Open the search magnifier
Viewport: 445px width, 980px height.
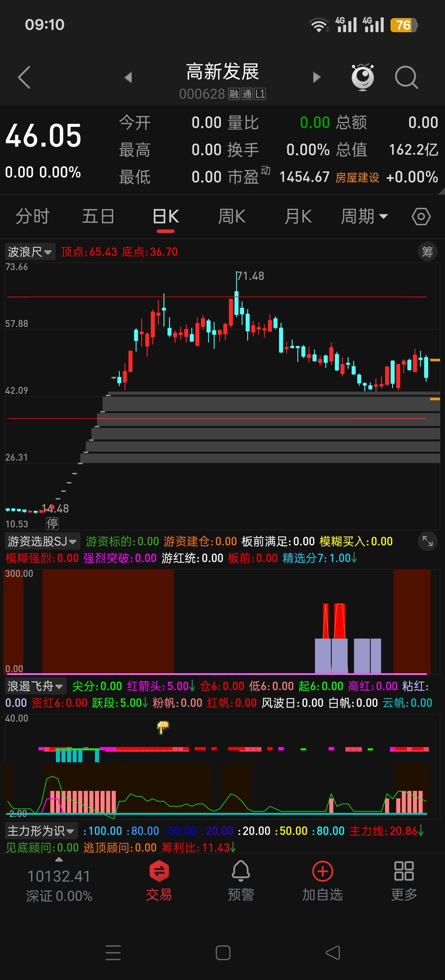(406, 78)
